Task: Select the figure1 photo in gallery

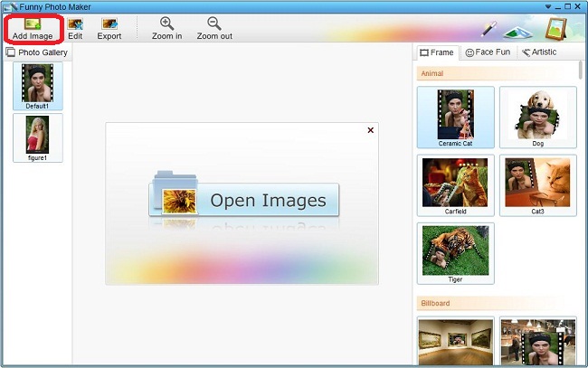Action: pyautogui.click(x=37, y=138)
